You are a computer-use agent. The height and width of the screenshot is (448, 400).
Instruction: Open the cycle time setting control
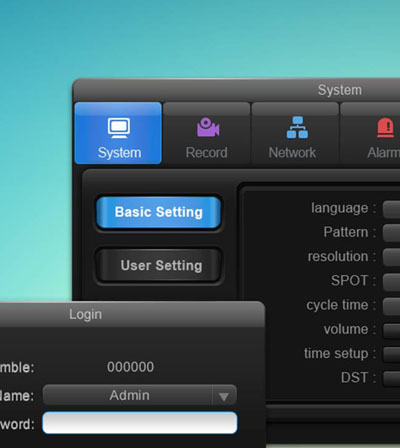392,306
